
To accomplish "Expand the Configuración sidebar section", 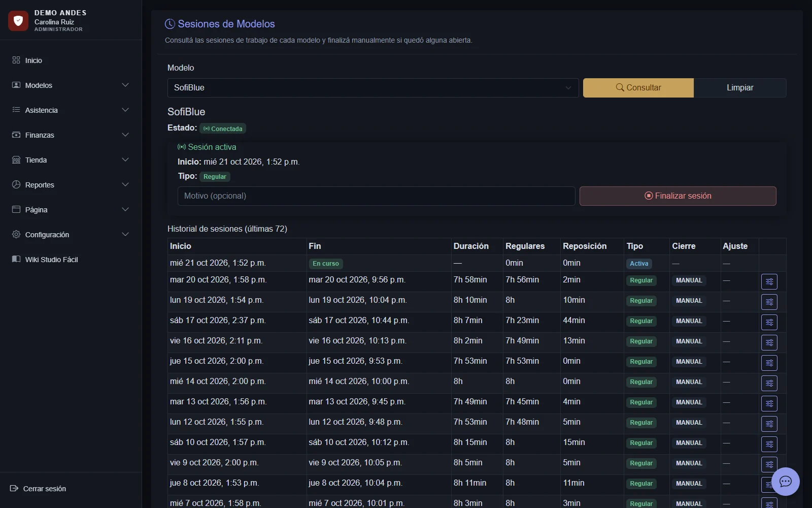I will click(x=71, y=234).
